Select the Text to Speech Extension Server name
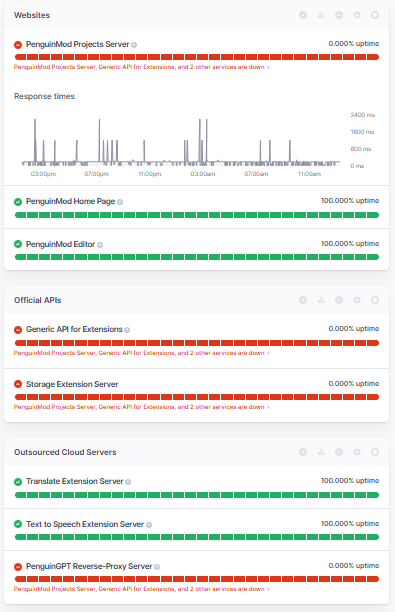 tap(85, 524)
